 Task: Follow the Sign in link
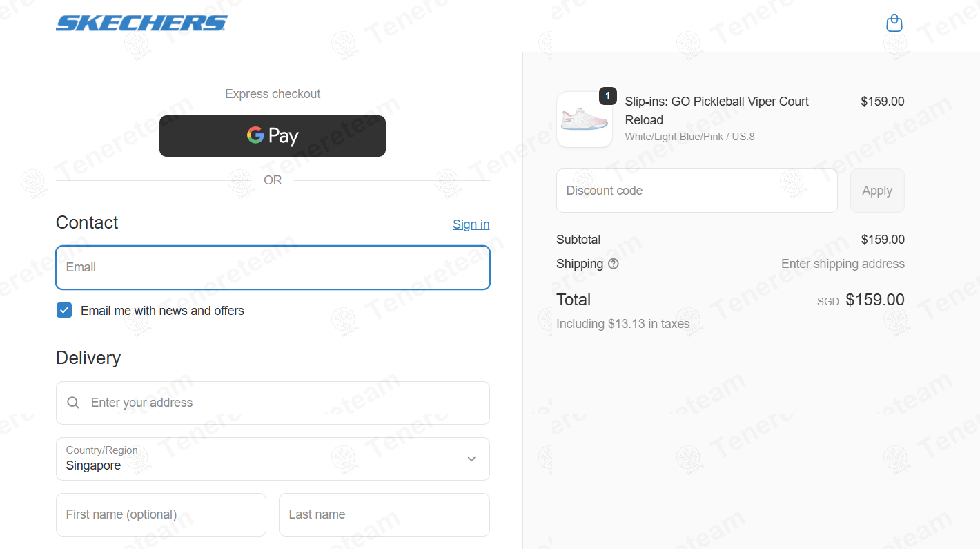(x=471, y=224)
